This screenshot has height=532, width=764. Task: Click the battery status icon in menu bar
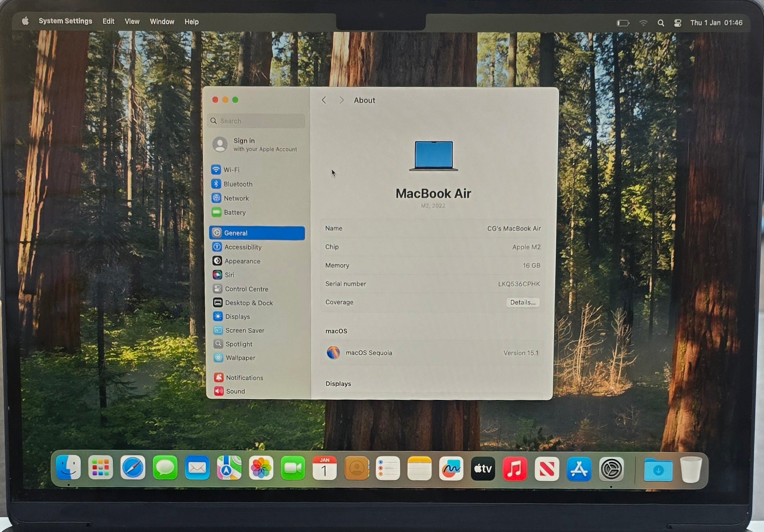pos(623,23)
